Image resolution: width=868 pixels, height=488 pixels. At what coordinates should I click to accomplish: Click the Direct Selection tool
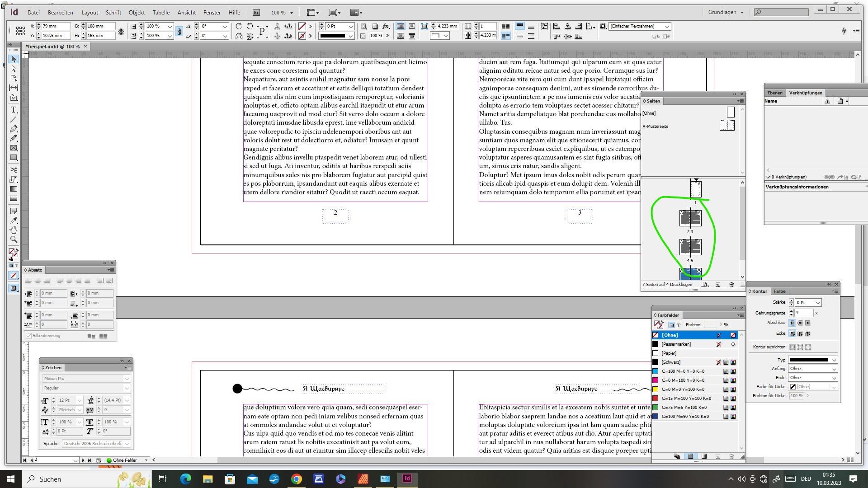tap(14, 69)
